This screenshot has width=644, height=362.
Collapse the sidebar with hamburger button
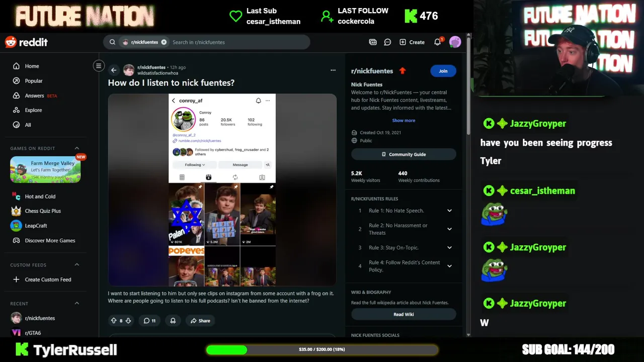pos(99,66)
